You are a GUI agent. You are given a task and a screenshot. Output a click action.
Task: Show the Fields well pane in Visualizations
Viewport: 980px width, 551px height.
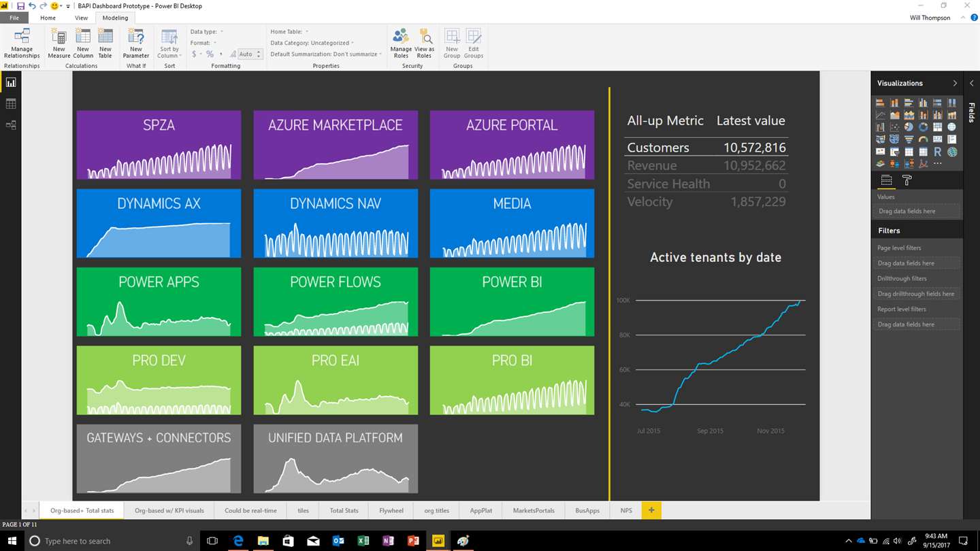click(886, 180)
